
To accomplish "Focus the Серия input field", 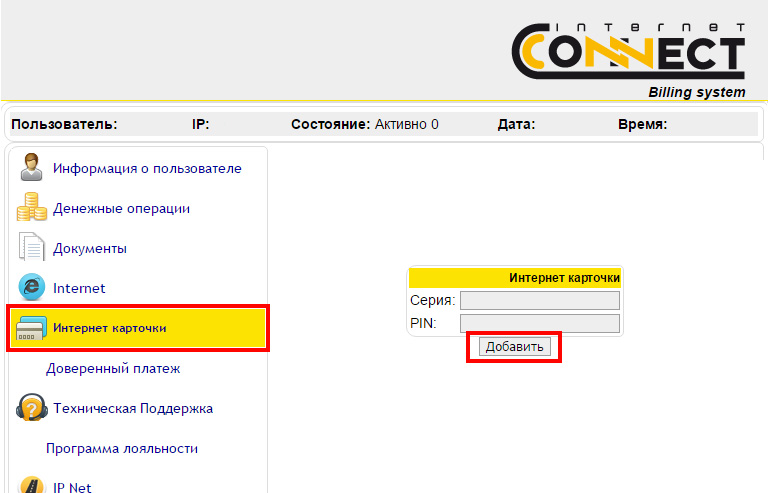I will coord(539,300).
